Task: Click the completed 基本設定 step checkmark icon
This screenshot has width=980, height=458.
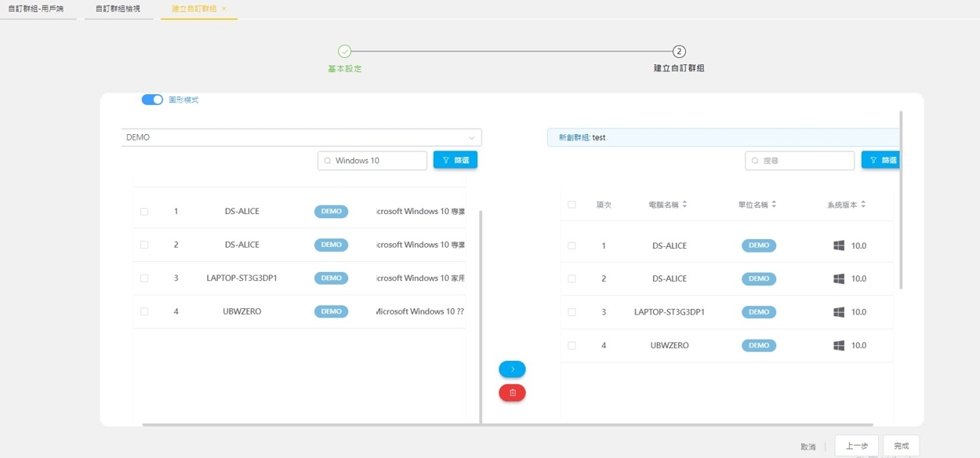Action: click(x=344, y=52)
